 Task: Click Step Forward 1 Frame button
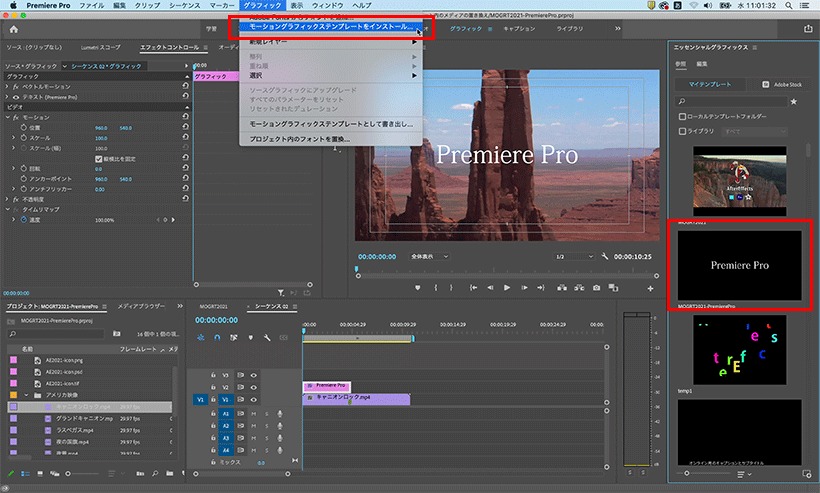point(524,288)
